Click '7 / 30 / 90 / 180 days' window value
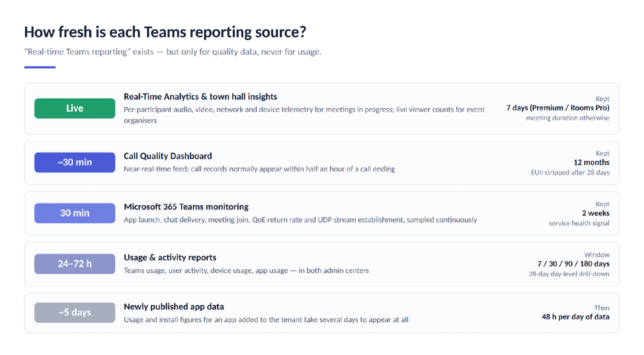The width and height of the screenshot is (644, 355). click(x=574, y=263)
